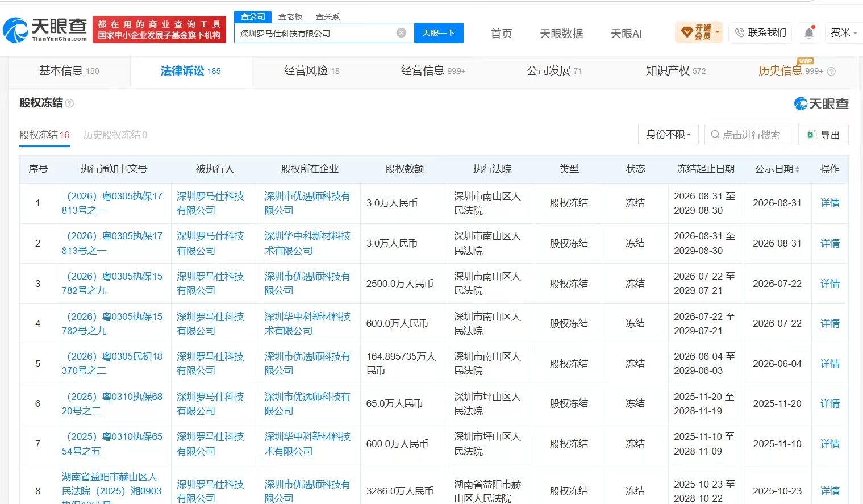Open 详情 link for row 1
The height and width of the screenshot is (504, 863).
point(829,203)
